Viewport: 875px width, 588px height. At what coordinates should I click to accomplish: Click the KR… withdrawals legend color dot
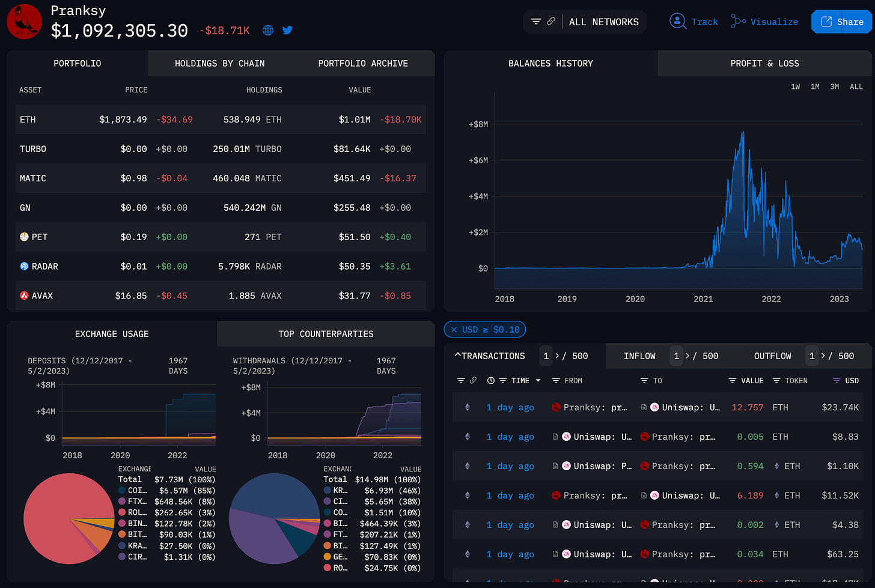point(328,491)
